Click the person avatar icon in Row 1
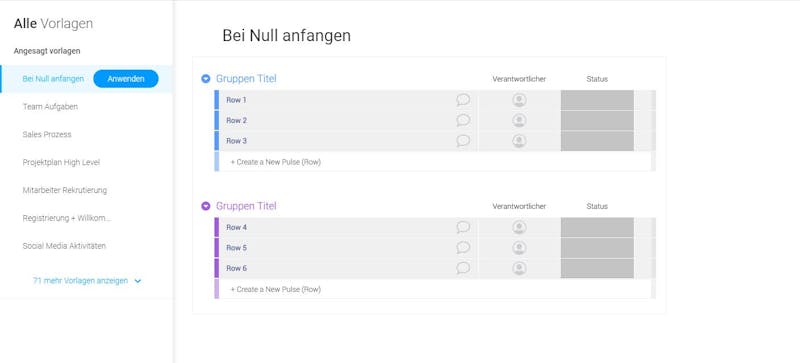 point(519,100)
